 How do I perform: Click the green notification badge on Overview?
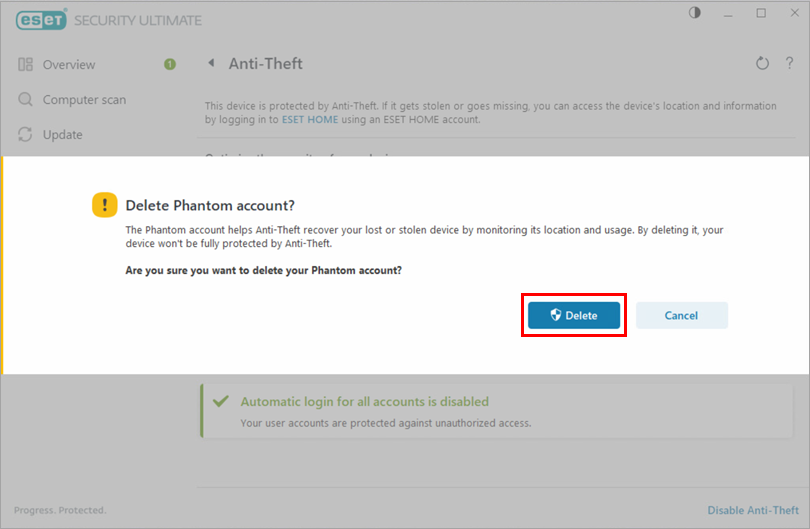tap(170, 65)
